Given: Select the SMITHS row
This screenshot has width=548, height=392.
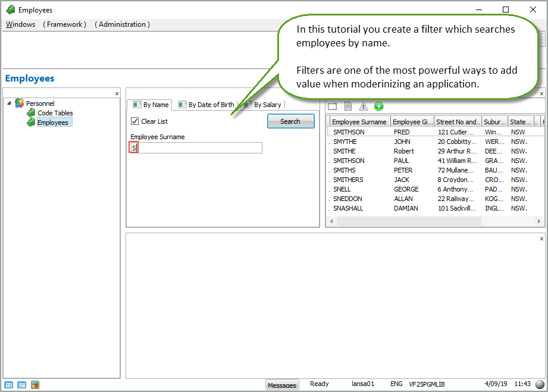Looking at the screenshot, I should click(435, 170).
